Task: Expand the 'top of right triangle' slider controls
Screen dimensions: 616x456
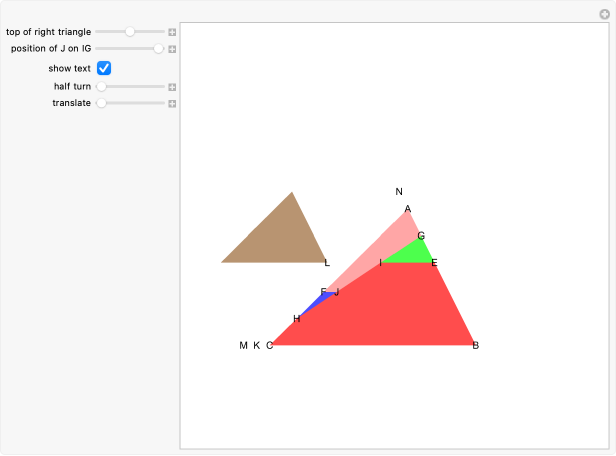Action: click(172, 32)
